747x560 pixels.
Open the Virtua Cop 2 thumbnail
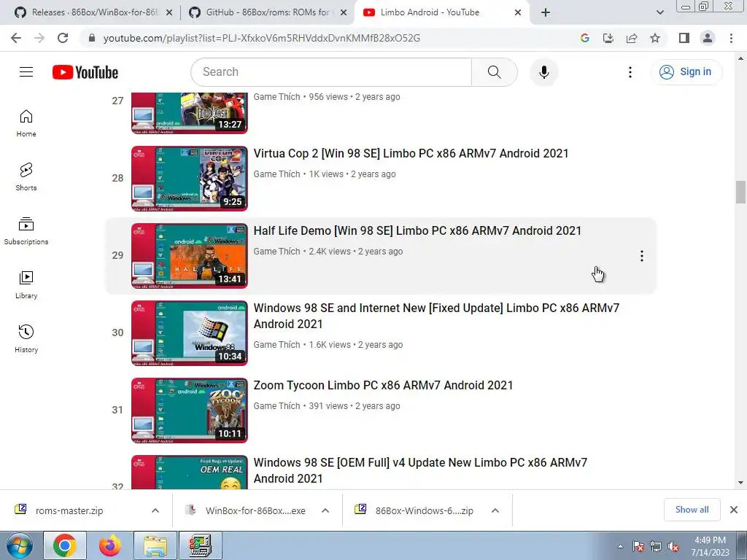coord(190,179)
